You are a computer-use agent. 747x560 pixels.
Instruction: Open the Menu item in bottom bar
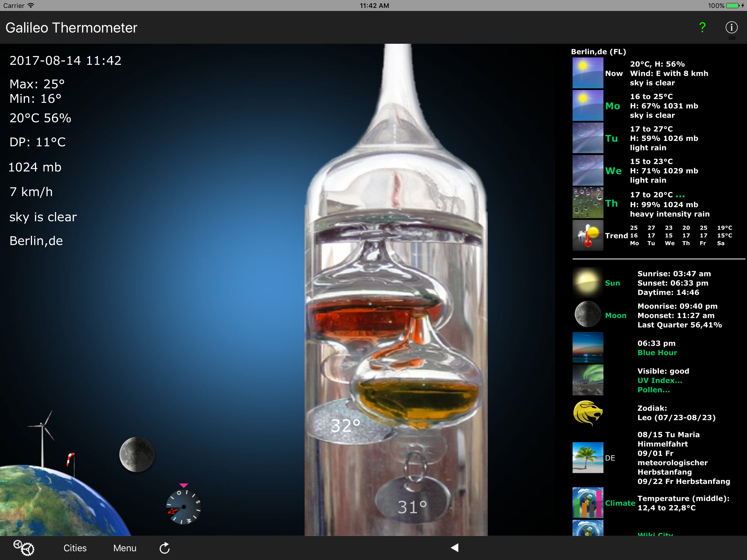coord(125,548)
